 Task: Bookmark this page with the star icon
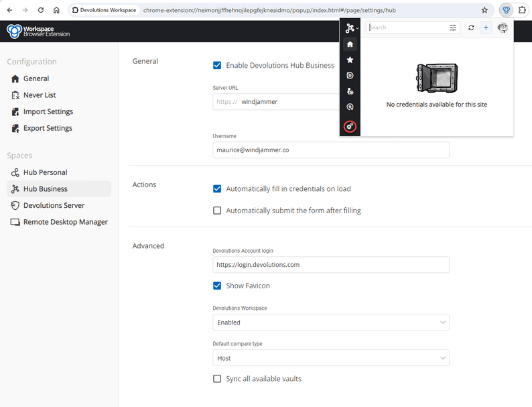(484, 10)
